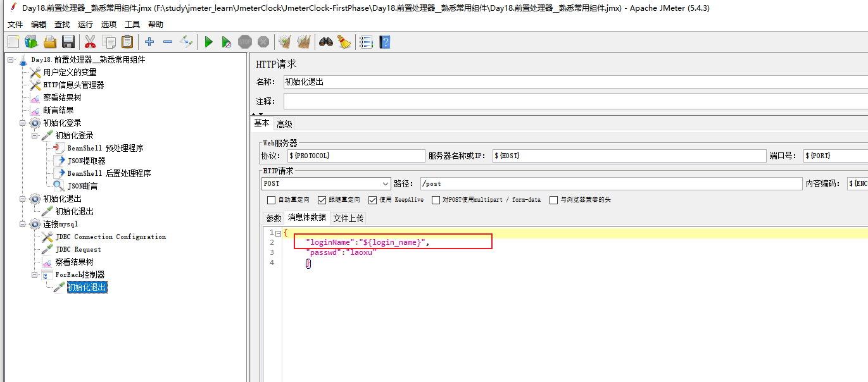Image resolution: width=868 pixels, height=382 pixels.
Task: Switch to the 高级 tab
Action: click(284, 124)
